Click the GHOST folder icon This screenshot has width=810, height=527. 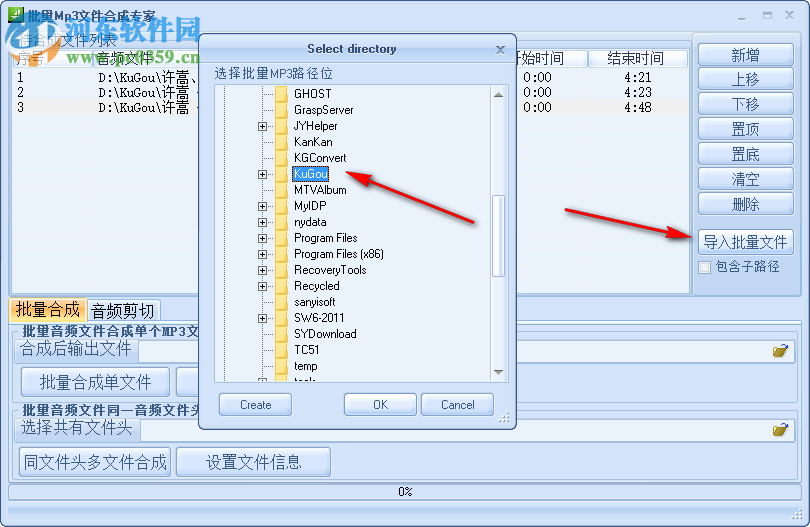click(x=281, y=94)
